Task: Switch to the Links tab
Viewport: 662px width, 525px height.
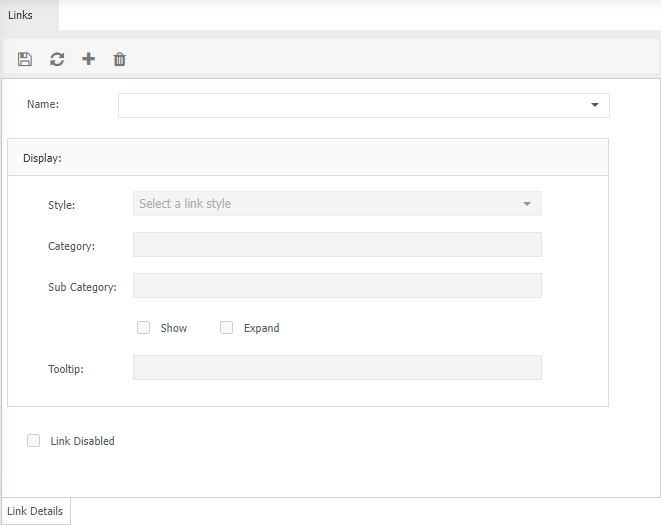Action: tap(21, 15)
